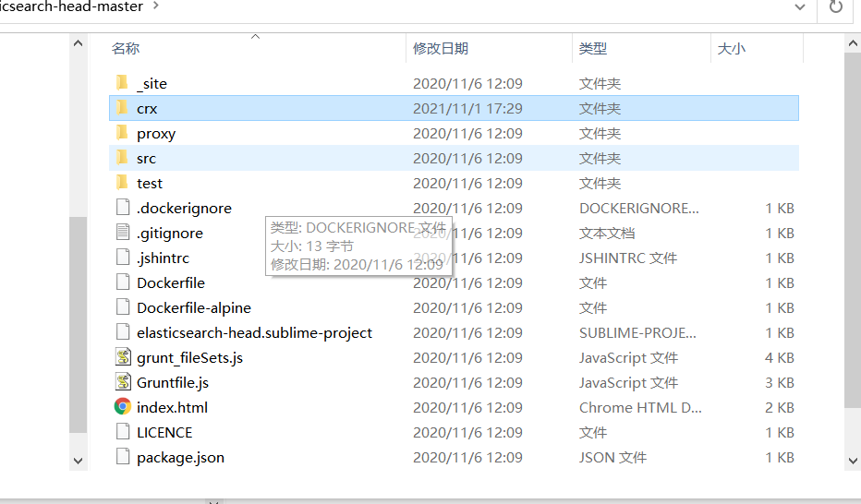
Task: Sort files by 大小 column
Action: click(732, 48)
